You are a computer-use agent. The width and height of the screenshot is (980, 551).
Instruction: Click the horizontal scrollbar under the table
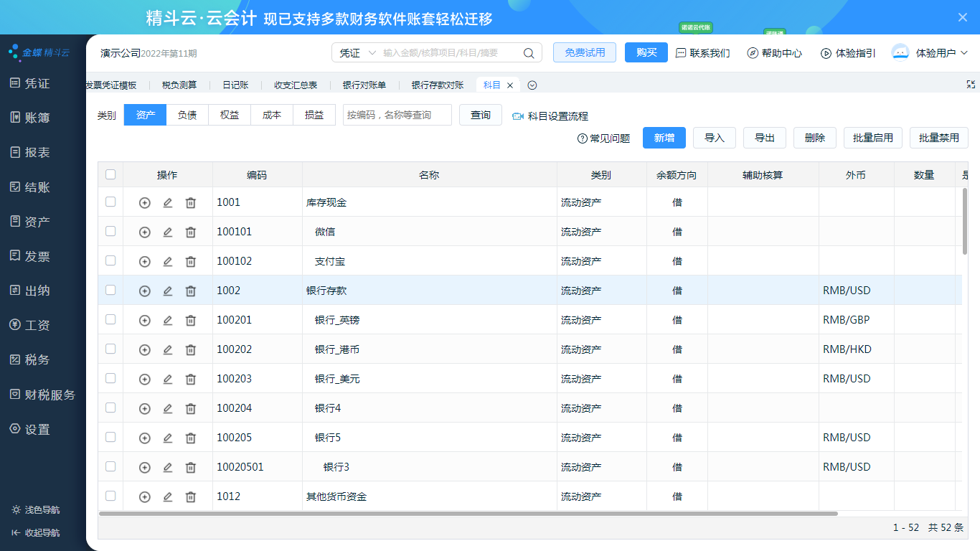(x=468, y=514)
